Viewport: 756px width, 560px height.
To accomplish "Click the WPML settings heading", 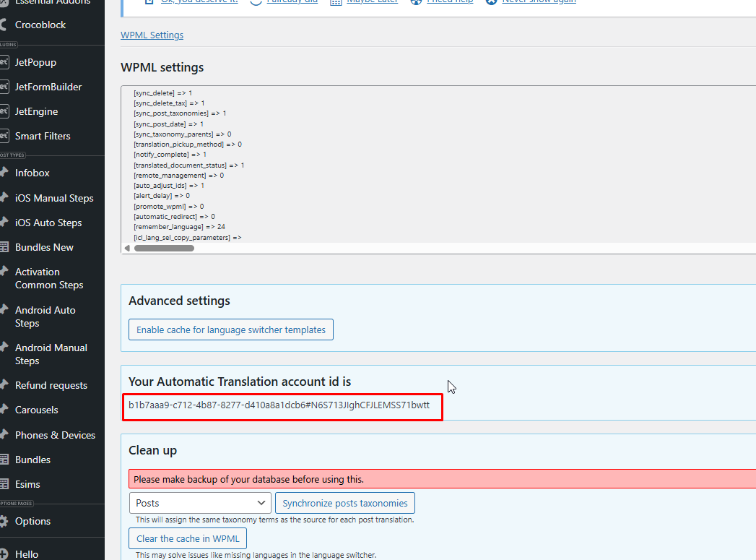I will pos(162,67).
